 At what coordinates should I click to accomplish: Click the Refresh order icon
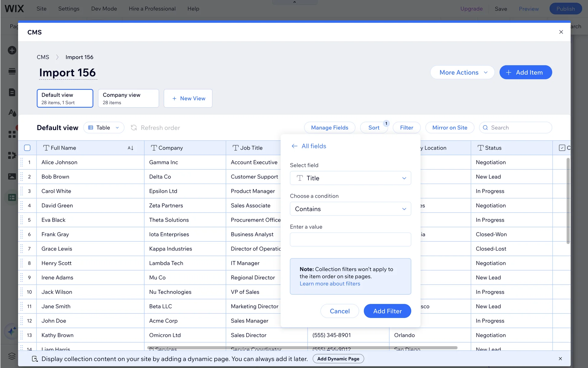pyautogui.click(x=134, y=128)
